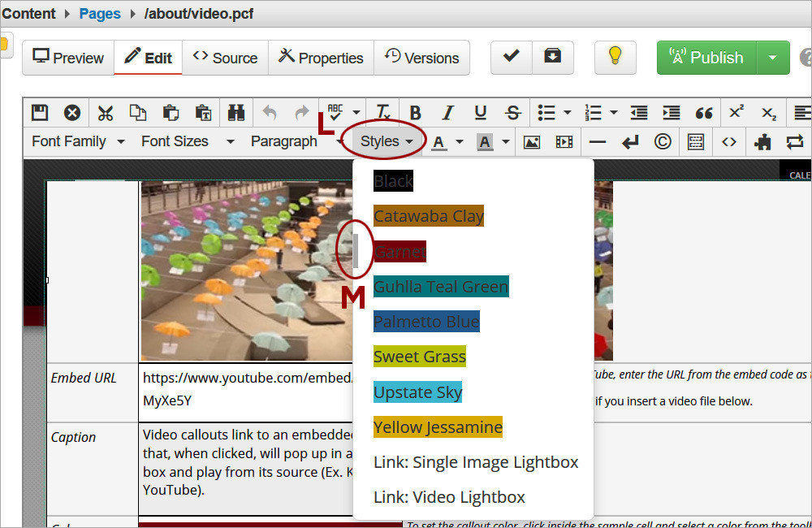Screen dimensions: 812x528
Task: Open the arrow next to Publish
Action: point(772,58)
